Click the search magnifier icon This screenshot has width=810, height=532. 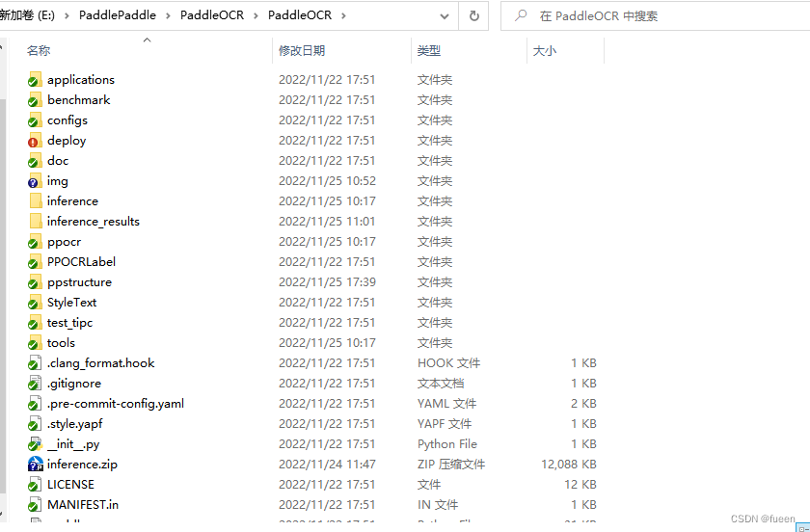tap(521, 15)
